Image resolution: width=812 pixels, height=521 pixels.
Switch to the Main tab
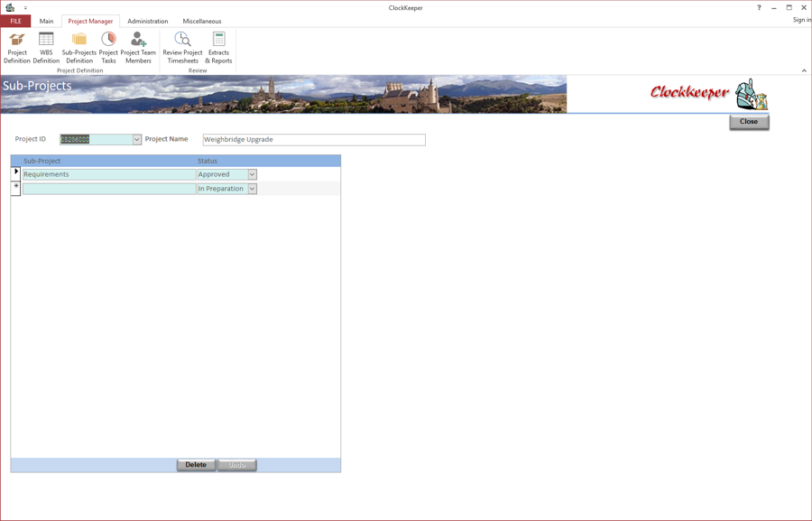(46, 22)
